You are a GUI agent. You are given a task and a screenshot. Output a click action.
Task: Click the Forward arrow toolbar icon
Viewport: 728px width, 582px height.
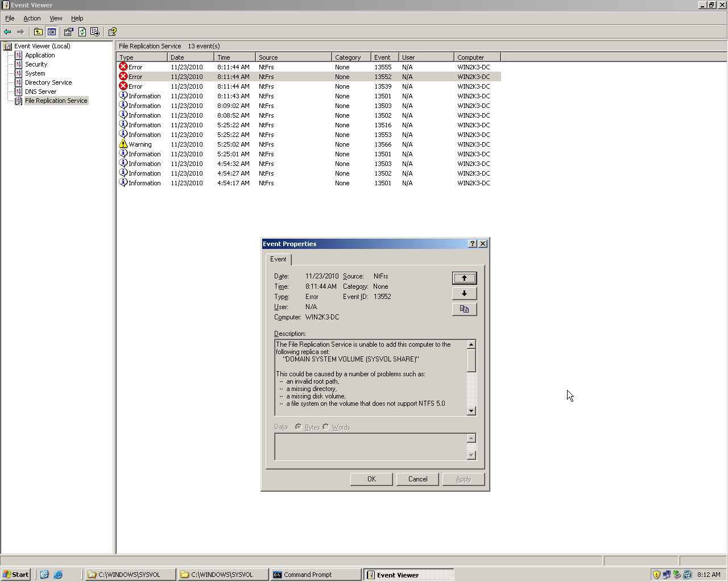20,32
